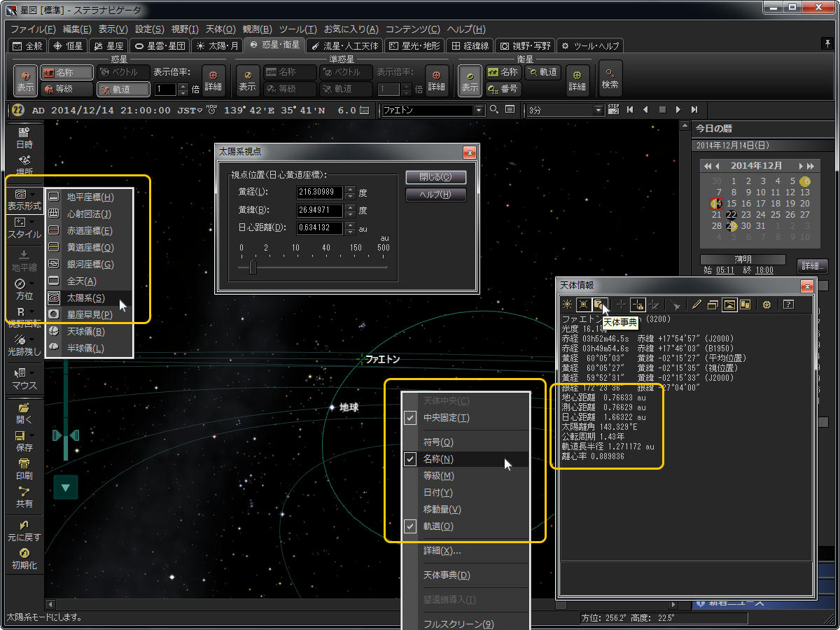840x630 pixels.
Task: Toggle planet 表示 button in 惑星 group
Action: pos(26,80)
